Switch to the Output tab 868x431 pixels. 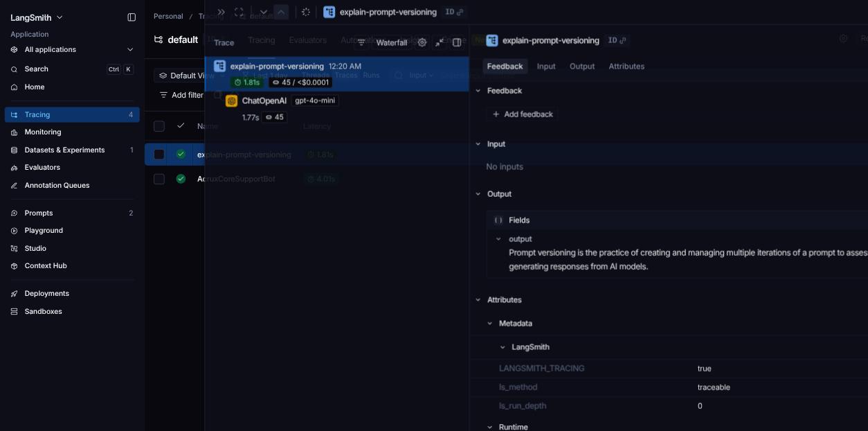coord(582,67)
